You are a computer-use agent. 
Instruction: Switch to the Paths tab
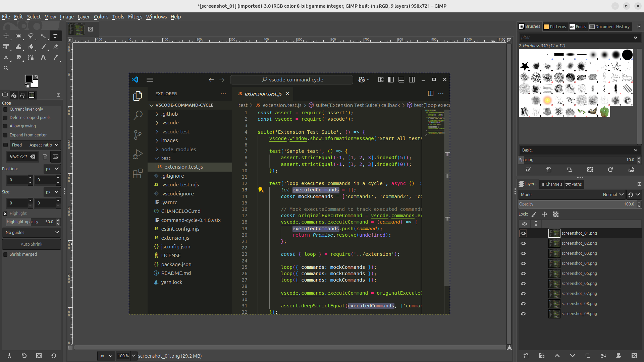click(x=574, y=184)
